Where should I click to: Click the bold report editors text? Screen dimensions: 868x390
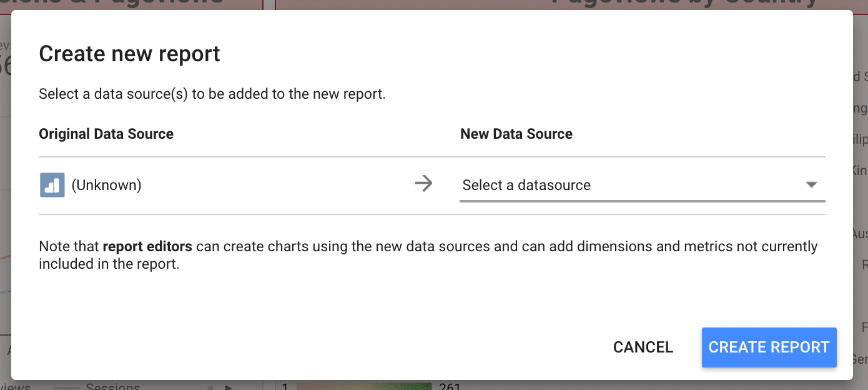point(147,246)
